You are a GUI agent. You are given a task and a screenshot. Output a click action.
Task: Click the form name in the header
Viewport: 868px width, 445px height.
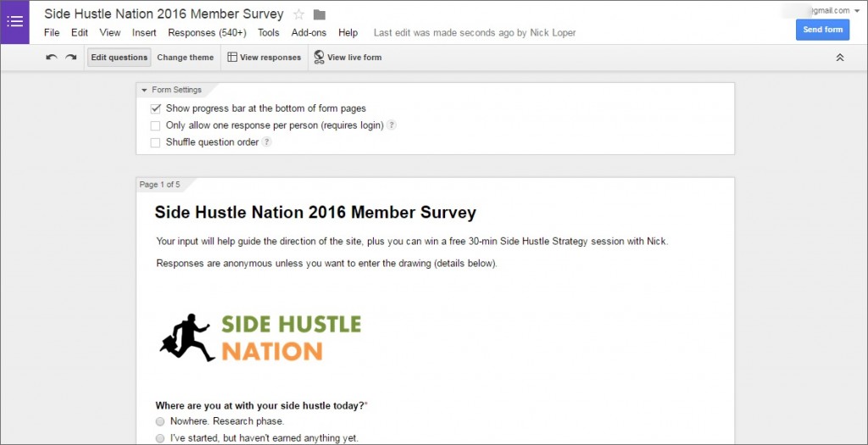coord(164,14)
